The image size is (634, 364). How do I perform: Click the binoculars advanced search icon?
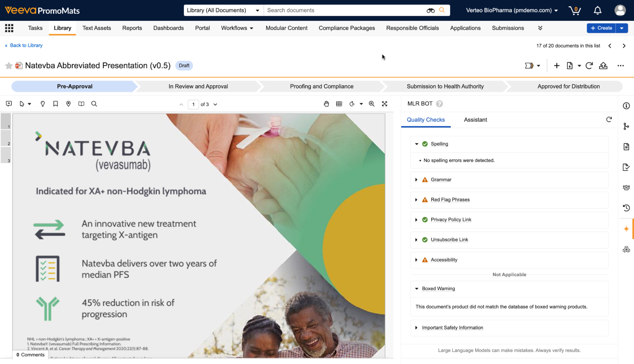pyautogui.click(x=430, y=10)
